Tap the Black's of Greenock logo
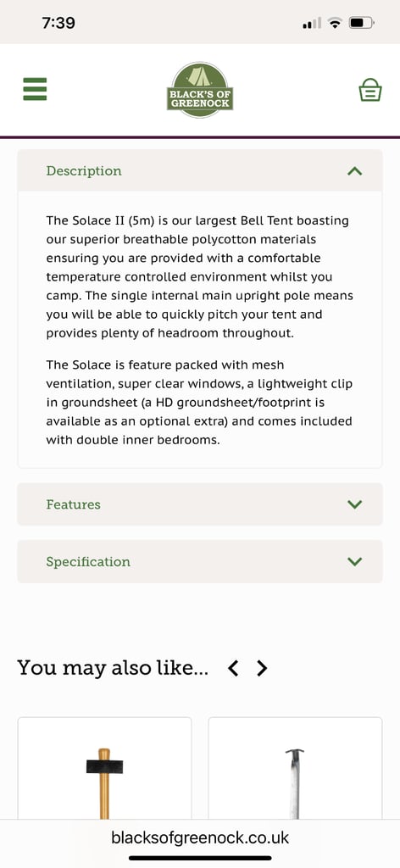The width and height of the screenshot is (400, 868). 200,90
